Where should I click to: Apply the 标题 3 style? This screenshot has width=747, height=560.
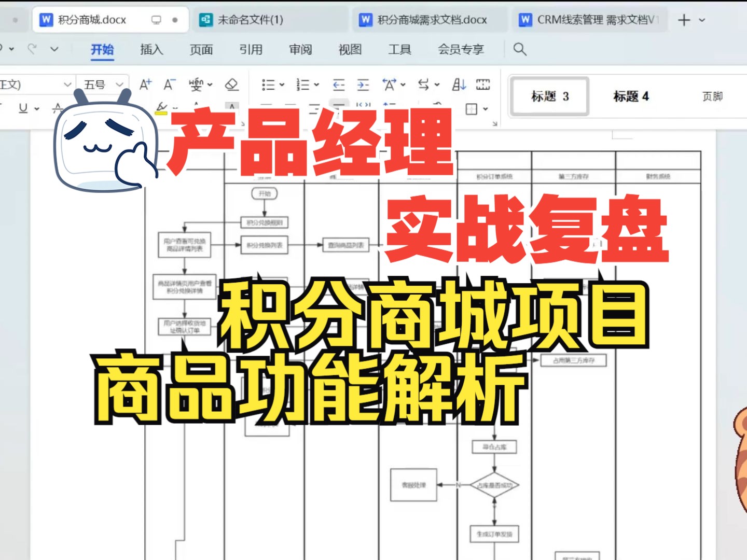(x=550, y=96)
